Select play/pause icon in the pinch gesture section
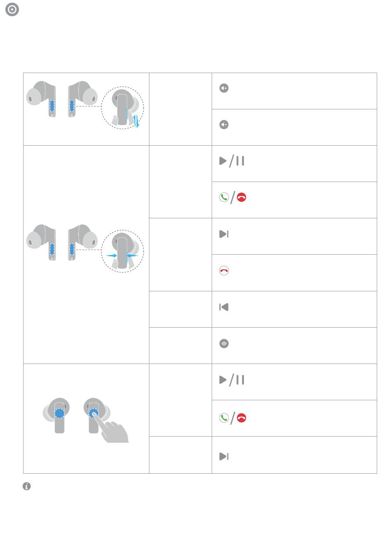 pos(232,161)
